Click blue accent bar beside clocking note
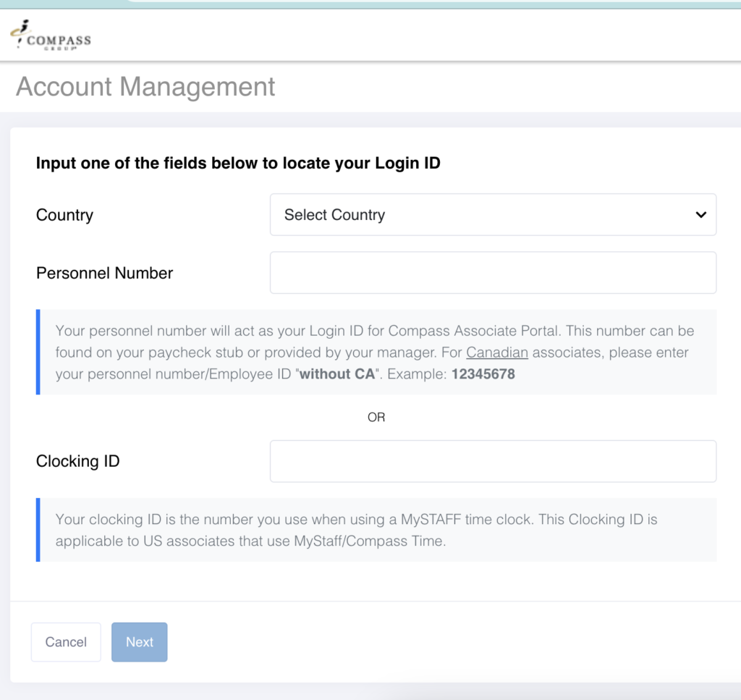The height and width of the screenshot is (700, 741). [38, 530]
